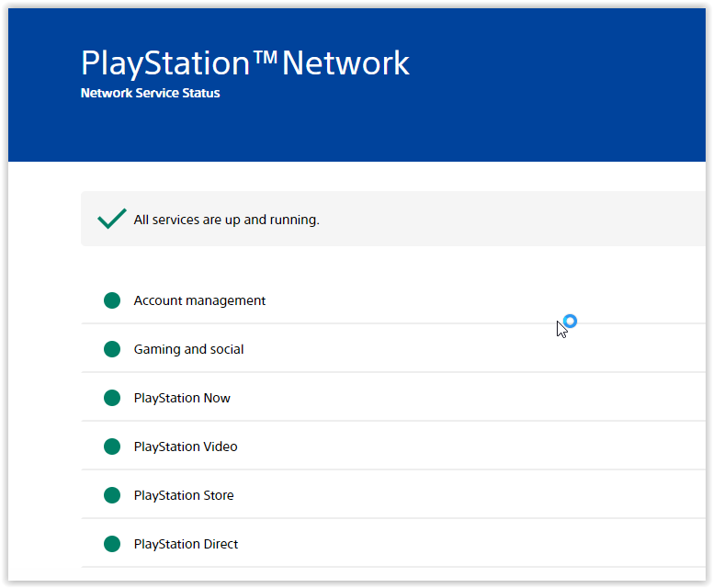Click the green checkmark icon in status banner
Image resolution: width=713 pixels, height=588 pixels.
[x=111, y=219]
